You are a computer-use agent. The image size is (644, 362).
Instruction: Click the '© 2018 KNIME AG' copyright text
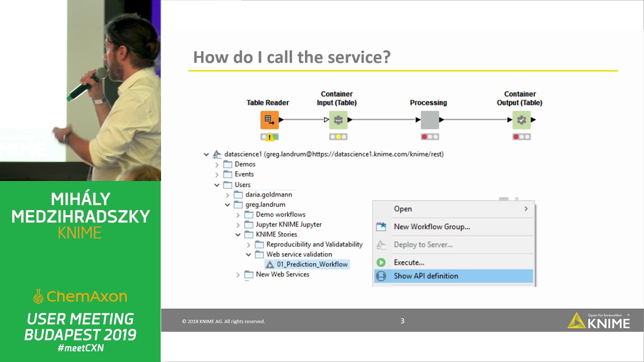[x=223, y=321]
